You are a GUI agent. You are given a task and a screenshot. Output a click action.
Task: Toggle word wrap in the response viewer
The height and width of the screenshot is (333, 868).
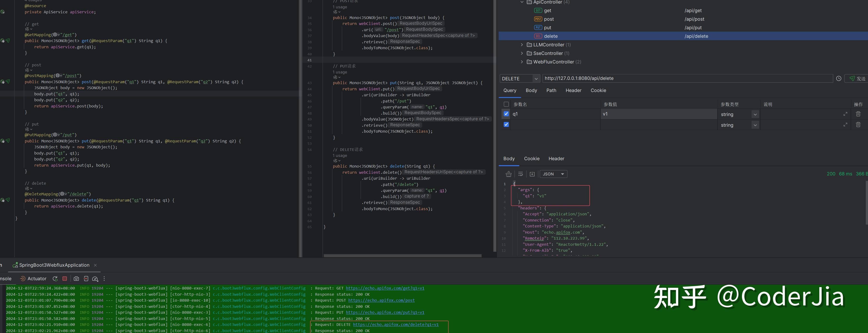[x=520, y=174]
